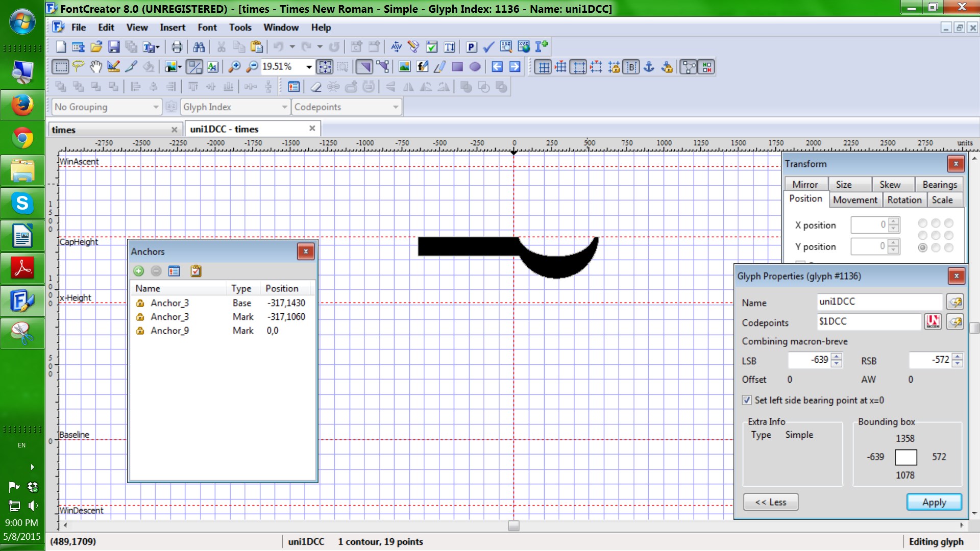Switch to Rotation tab in Transform panel
980x551 pixels.
[904, 200]
